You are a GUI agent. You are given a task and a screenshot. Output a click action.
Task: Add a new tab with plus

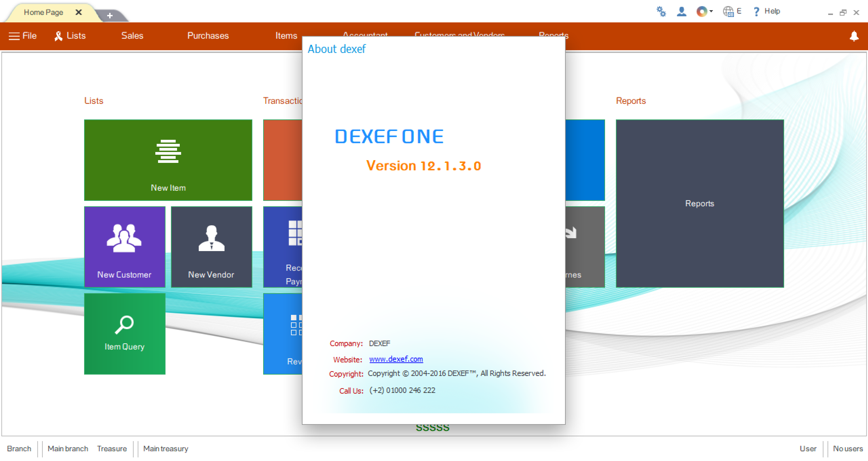(110, 16)
